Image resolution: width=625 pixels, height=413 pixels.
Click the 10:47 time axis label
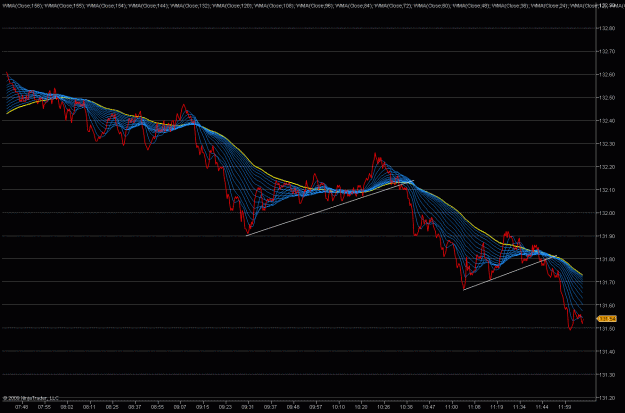coord(429,407)
